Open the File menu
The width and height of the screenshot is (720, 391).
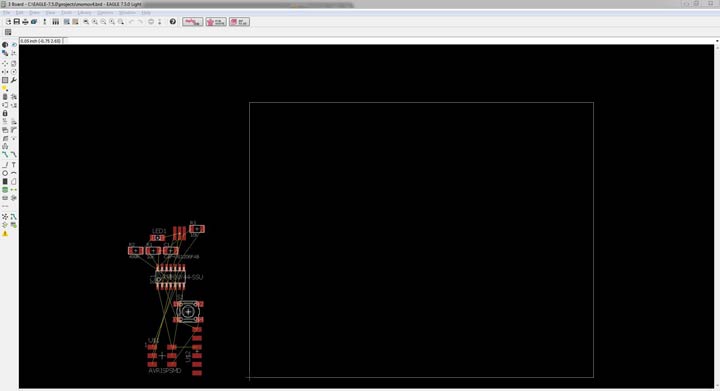[x=6, y=12]
